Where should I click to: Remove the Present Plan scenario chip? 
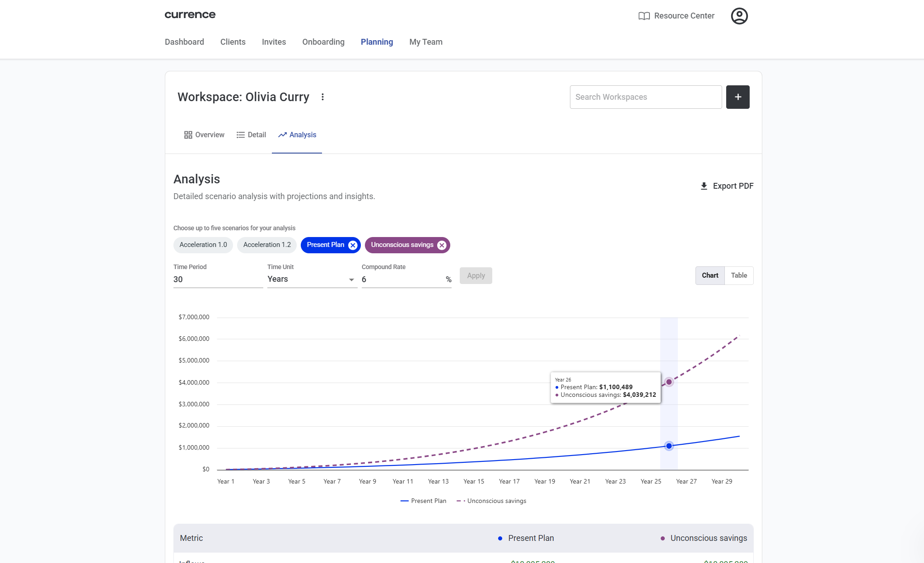click(353, 245)
